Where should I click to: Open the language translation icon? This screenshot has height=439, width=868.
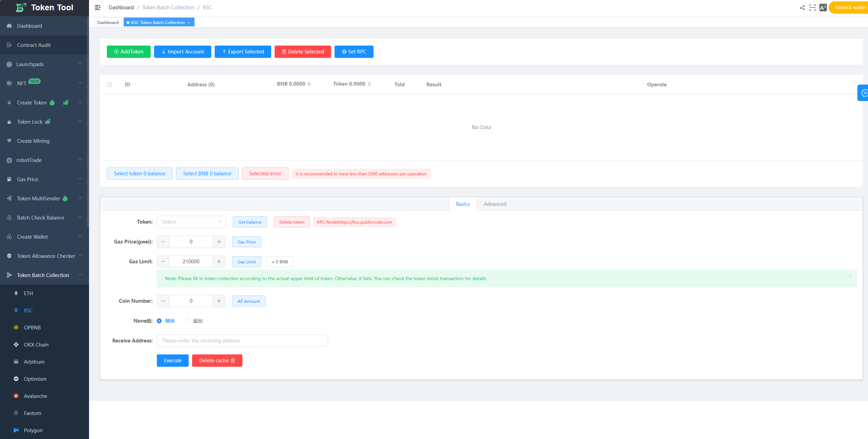[823, 8]
